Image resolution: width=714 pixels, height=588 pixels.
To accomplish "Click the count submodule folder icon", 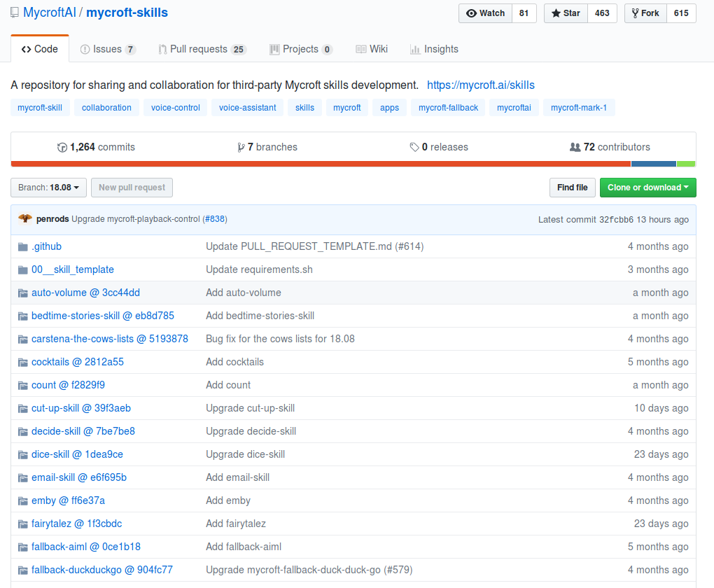I will [x=23, y=386].
